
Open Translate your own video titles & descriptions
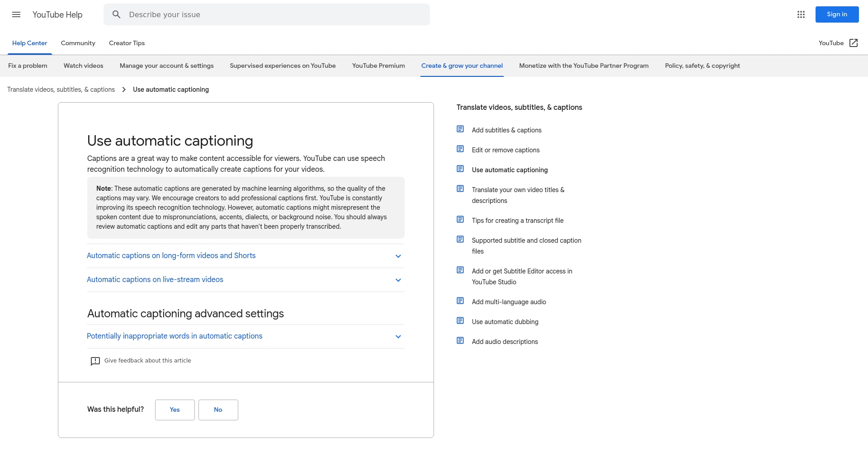[518, 195]
